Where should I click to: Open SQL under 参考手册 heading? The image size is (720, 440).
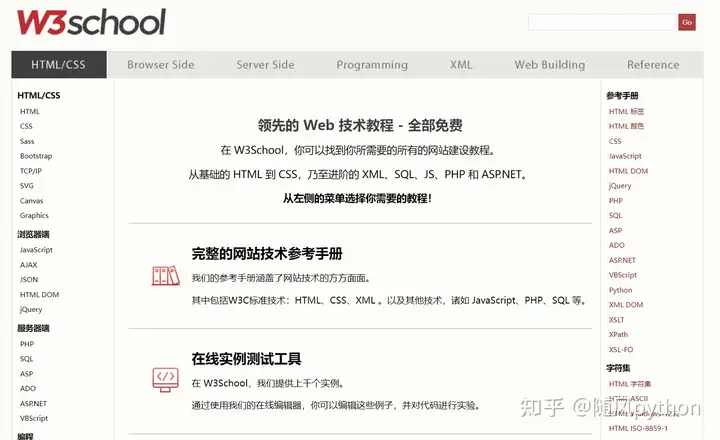[x=615, y=215]
